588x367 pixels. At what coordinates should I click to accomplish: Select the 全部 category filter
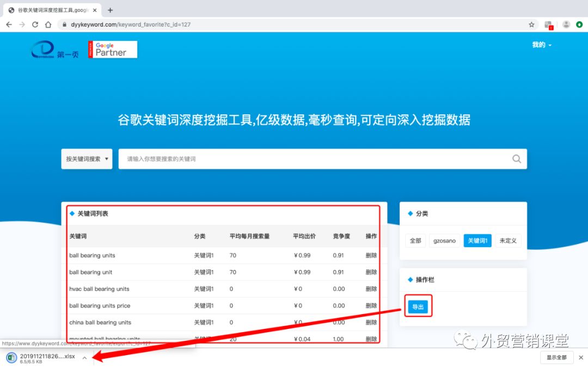[x=415, y=240]
